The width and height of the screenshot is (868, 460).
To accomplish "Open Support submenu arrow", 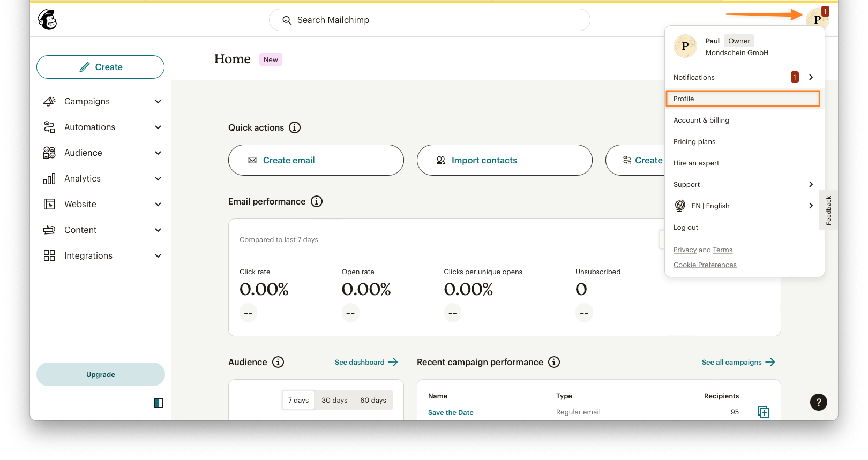I will point(811,184).
